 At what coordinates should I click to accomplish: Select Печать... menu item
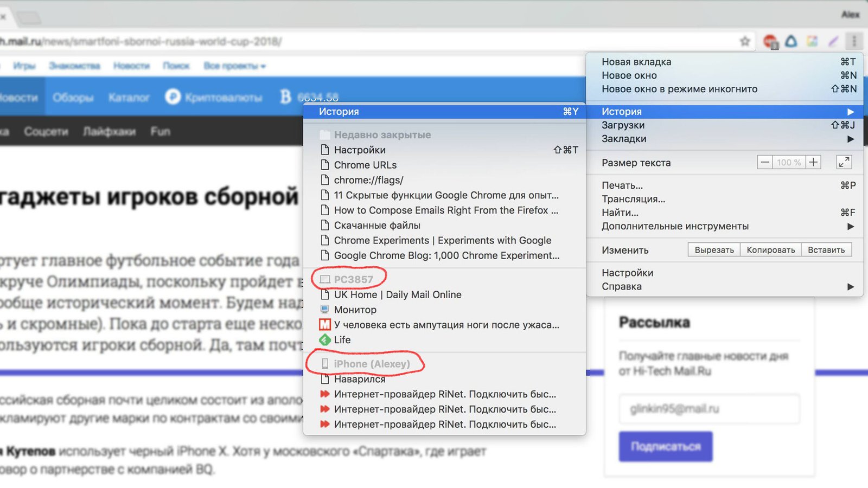tap(725, 185)
